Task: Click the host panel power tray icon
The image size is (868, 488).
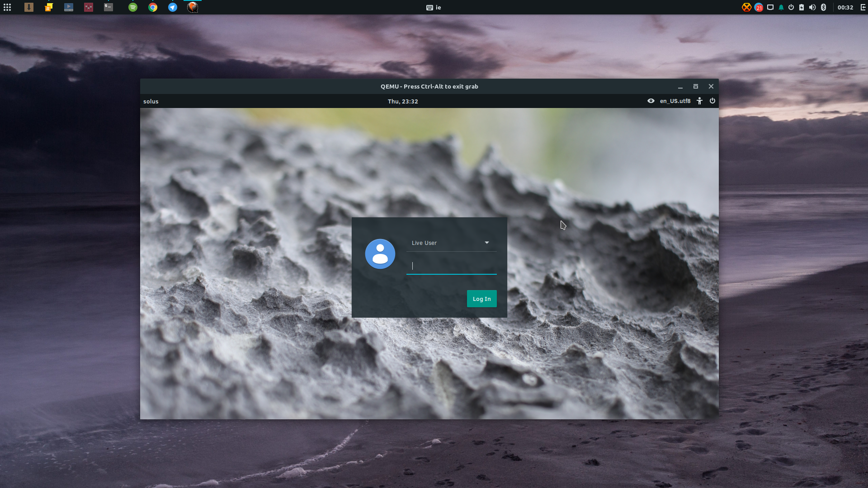Action: pyautogui.click(x=791, y=7)
